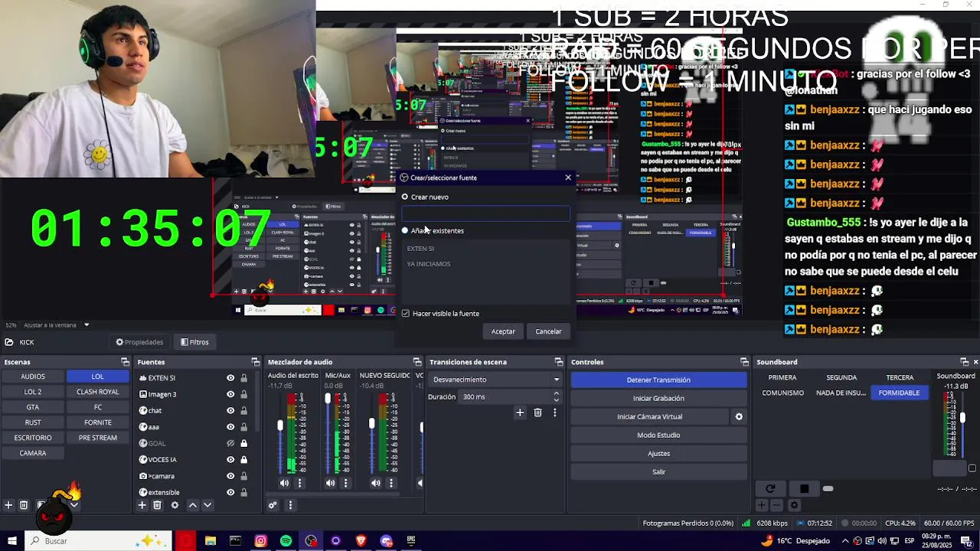
Task: Remove selected source with Fuentes trash icon
Action: pos(157,505)
